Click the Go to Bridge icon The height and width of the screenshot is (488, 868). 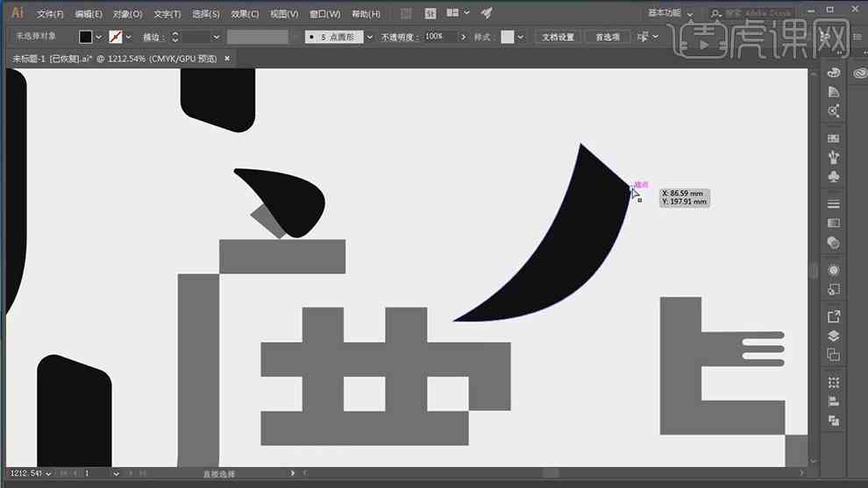click(406, 13)
